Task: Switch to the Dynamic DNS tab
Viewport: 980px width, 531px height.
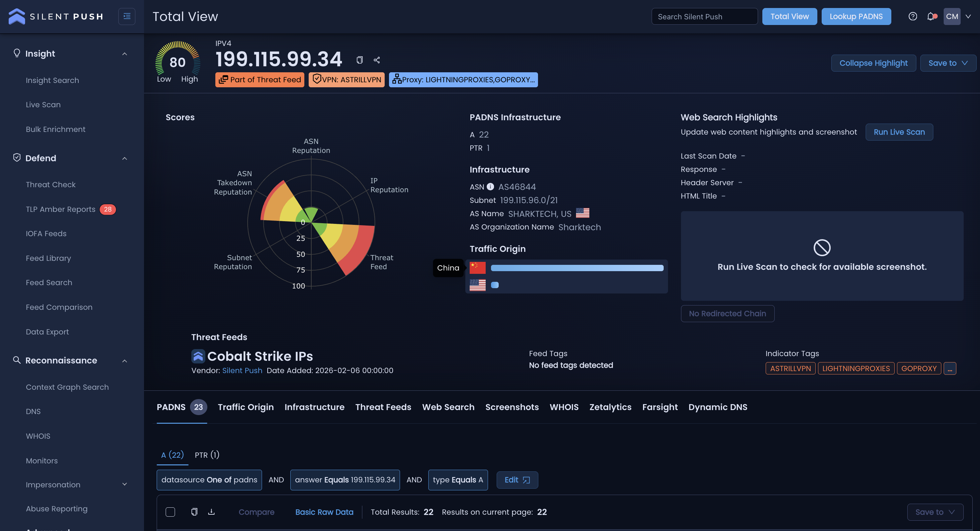Action: (717, 407)
